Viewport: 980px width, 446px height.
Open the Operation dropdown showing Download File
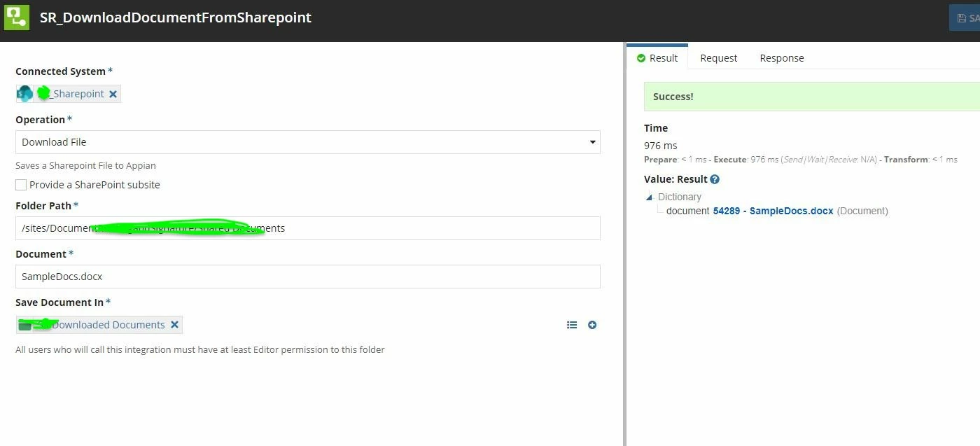tap(308, 142)
